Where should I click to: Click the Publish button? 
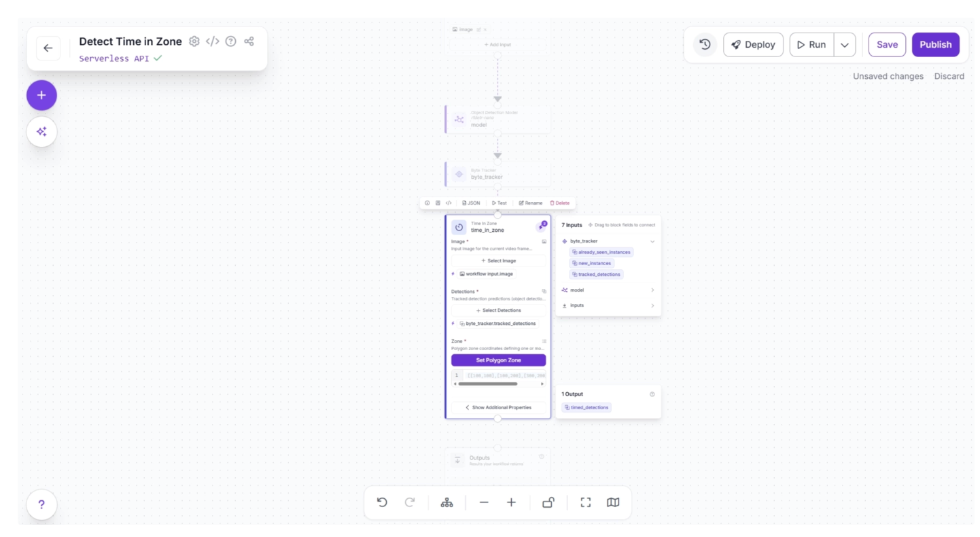point(935,45)
